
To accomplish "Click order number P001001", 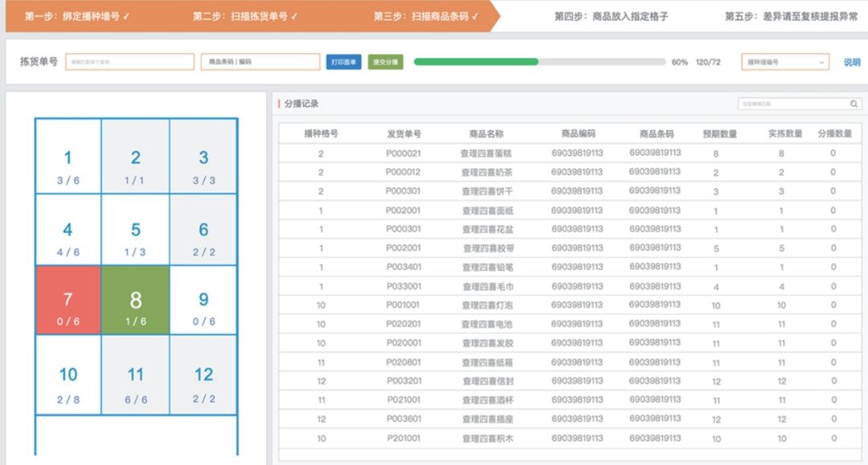I will [x=403, y=304].
